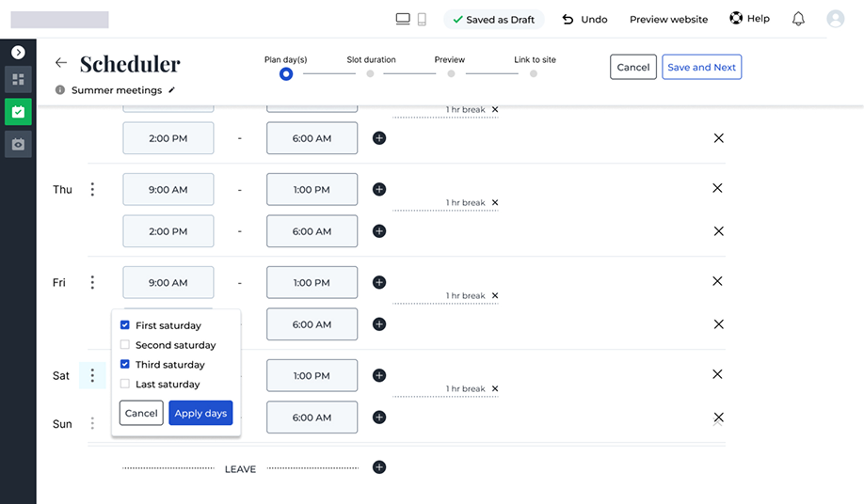This screenshot has width=864, height=504.
Task: Check the Second saturday checkbox
Action: pyautogui.click(x=125, y=345)
